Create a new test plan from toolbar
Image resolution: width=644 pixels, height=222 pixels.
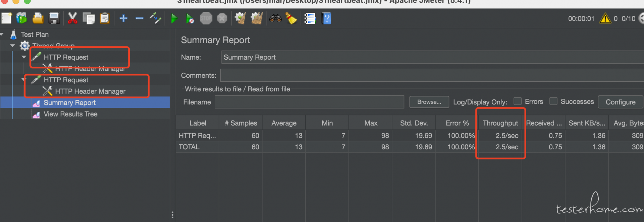6,18
